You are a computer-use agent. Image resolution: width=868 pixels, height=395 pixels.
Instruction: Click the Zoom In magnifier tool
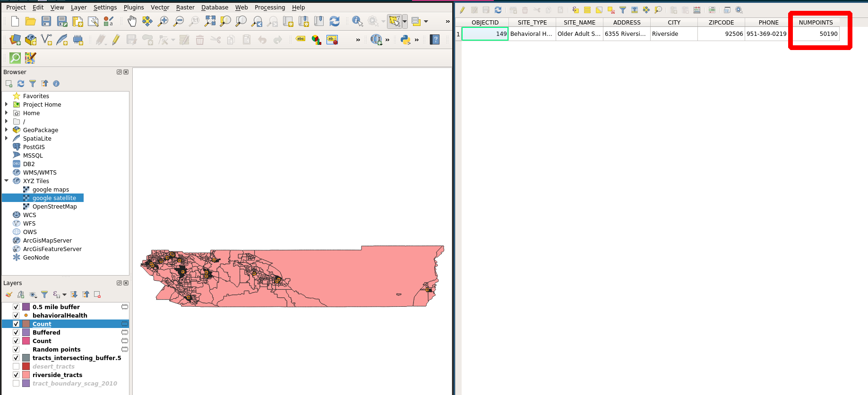coord(163,21)
